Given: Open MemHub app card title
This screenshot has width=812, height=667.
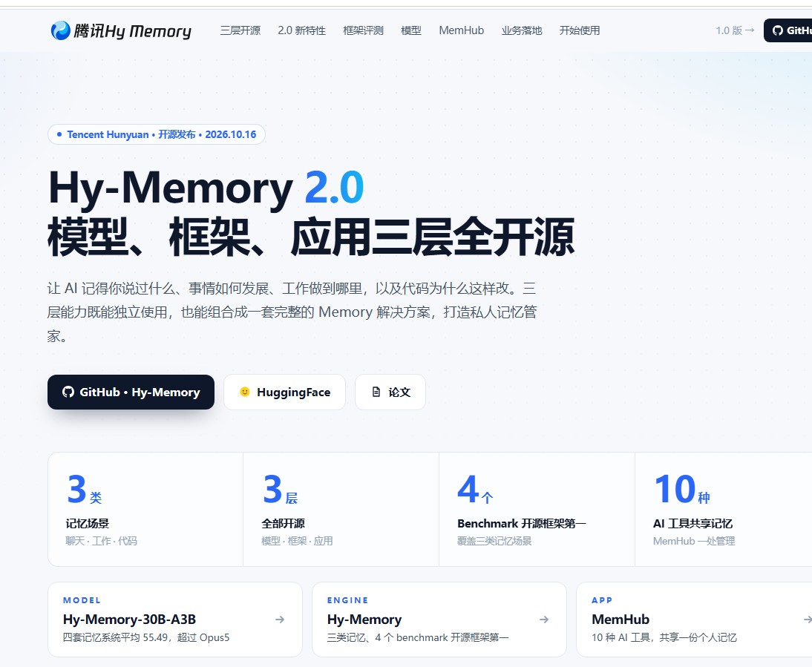Looking at the screenshot, I should [x=621, y=620].
